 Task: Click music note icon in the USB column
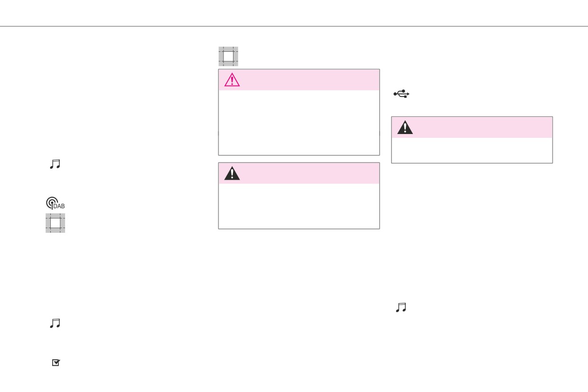click(401, 308)
